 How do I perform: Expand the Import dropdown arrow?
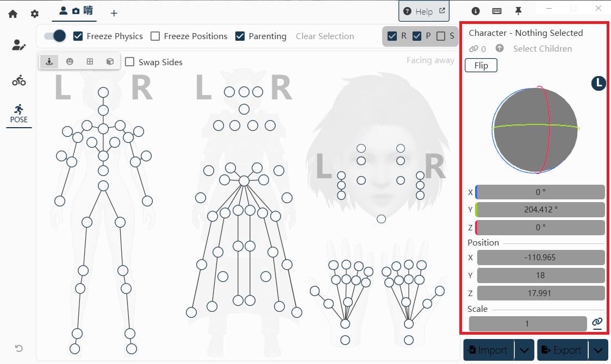[x=524, y=350]
